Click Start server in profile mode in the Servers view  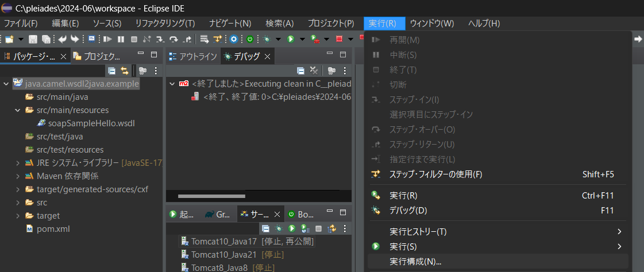pyautogui.click(x=304, y=228)
